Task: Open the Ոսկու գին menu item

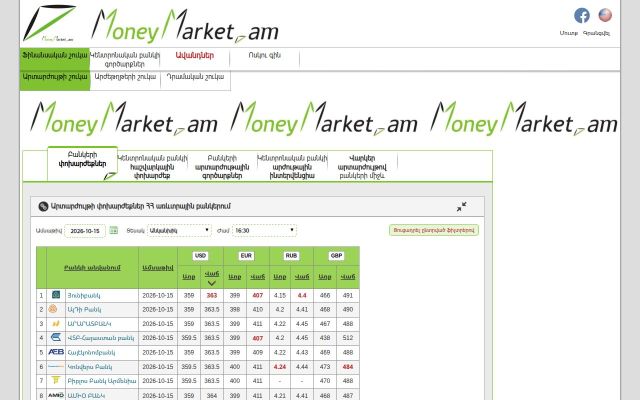Action: tap(264, 55)
